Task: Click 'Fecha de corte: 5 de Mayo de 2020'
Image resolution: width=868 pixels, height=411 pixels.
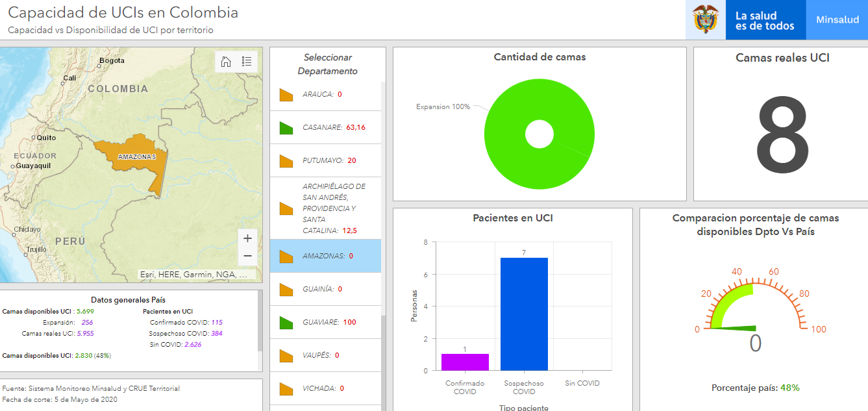Action: (60, 399)
